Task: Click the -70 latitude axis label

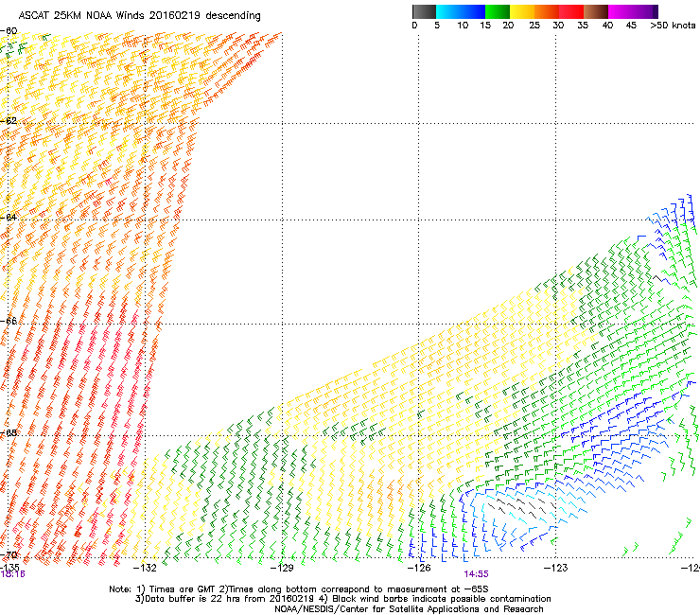Action: (x=9, y=554)
